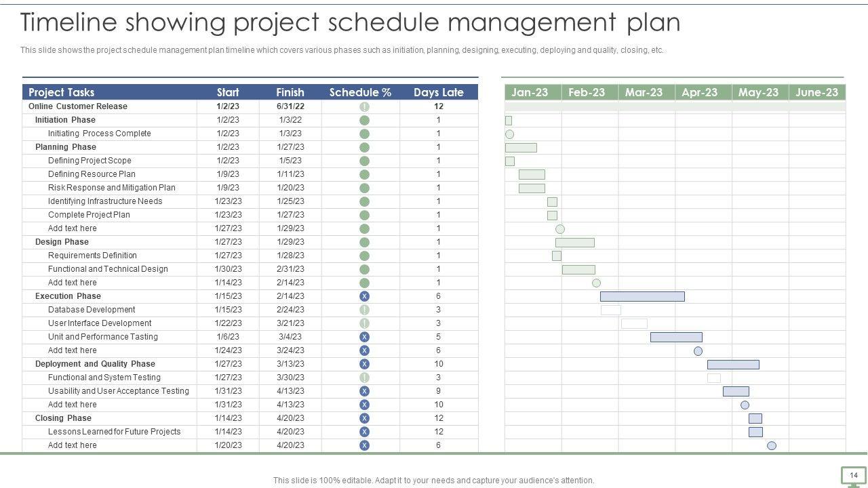Image resolution: width=868 pixels, height=488 pixels.
Task: Click the Execution Phase Gantt bar
Action: click(642, 296)
